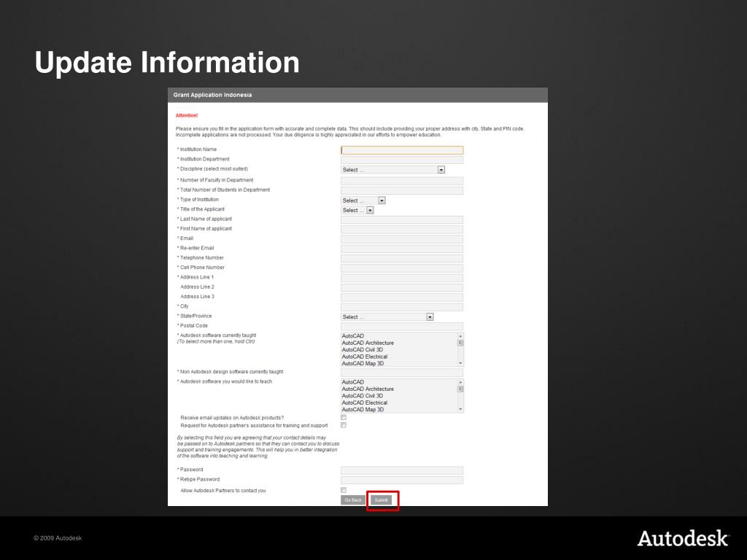The width and height of the screenshot is (747, 560).
Task: Click the Telephone Number field
Action: click(x=402, y=259)
